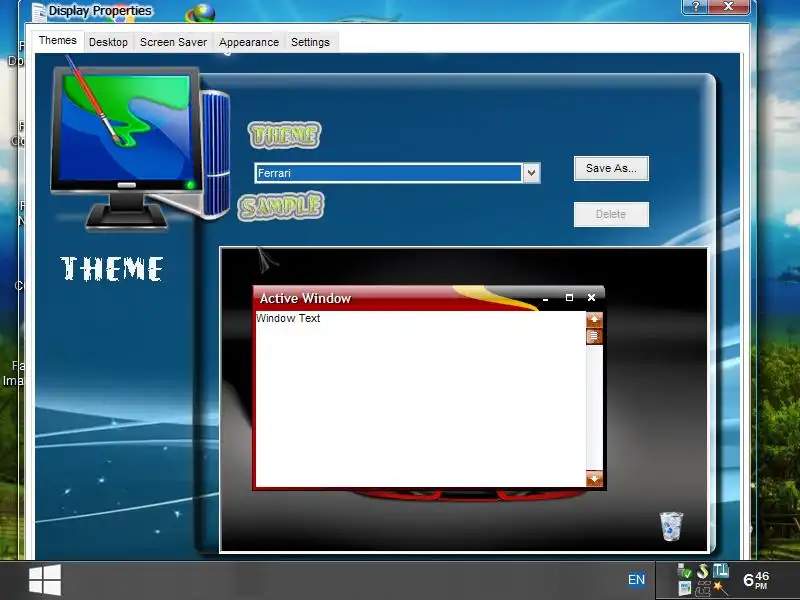This screenshot has width=800, height=600.
Task: Open the Windows Start button
Action: 45,580
